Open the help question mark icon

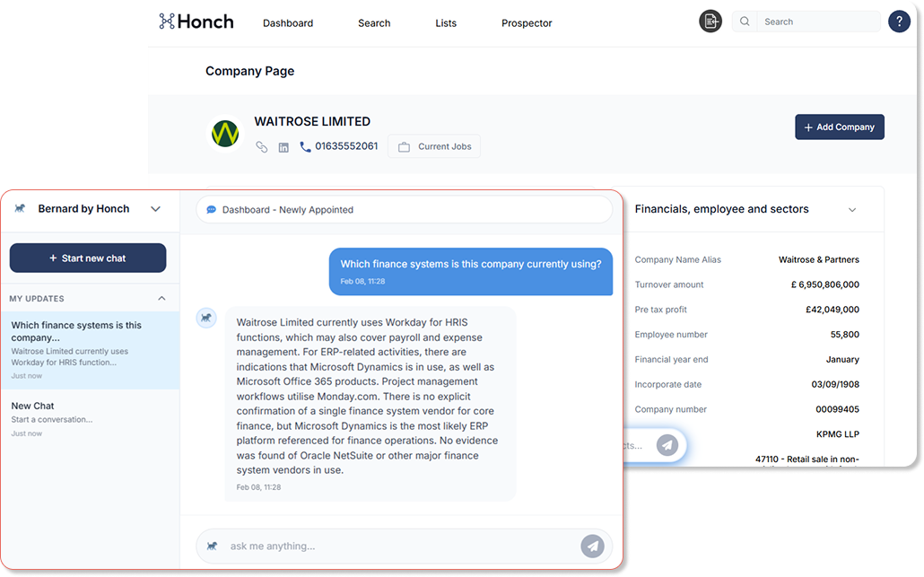(899, 22)
